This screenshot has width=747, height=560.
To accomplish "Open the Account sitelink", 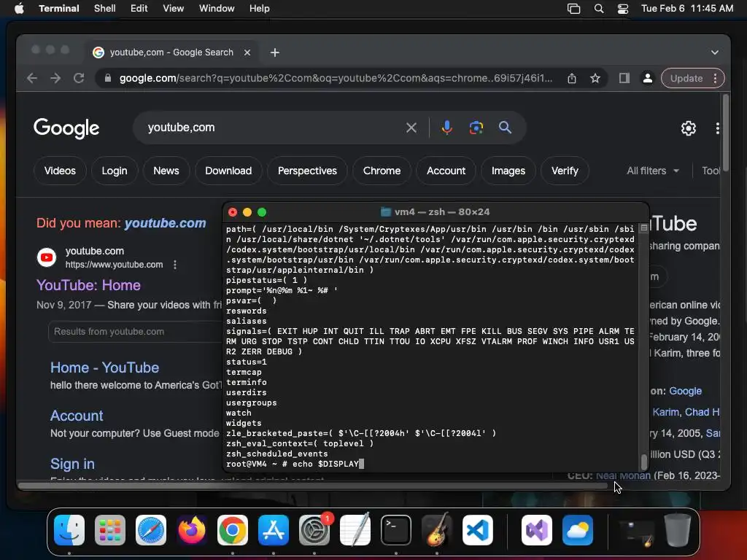I will point(77,416).
